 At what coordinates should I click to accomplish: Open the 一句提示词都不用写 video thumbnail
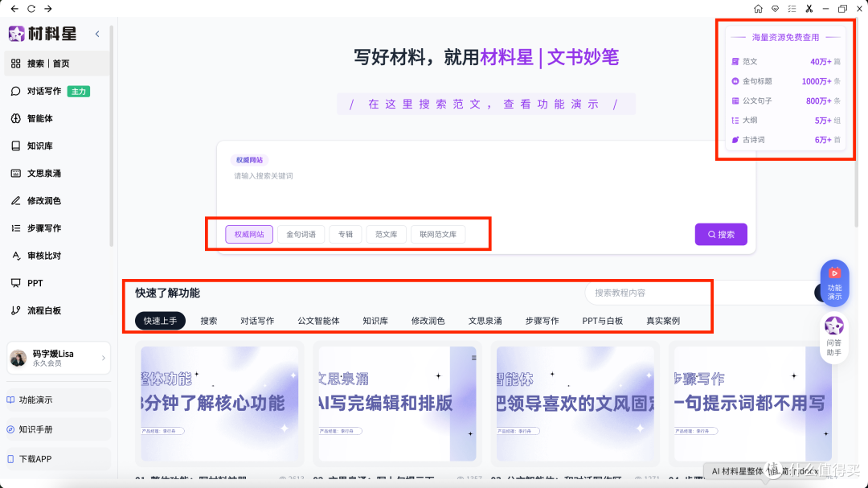pyautogui.click(x=753, y=404)
